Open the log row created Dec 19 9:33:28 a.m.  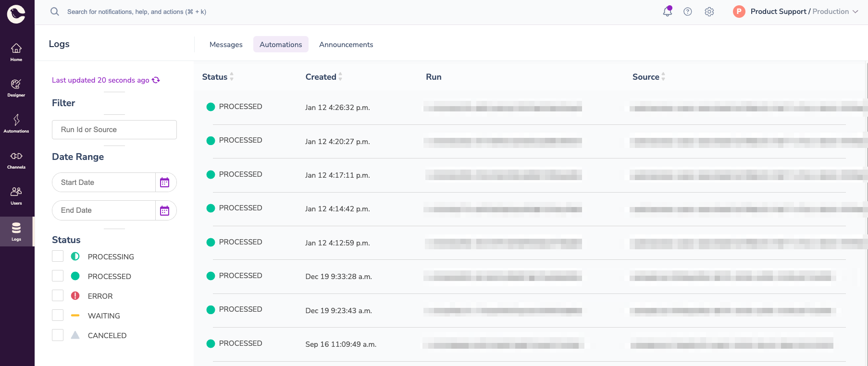point(529,277)
